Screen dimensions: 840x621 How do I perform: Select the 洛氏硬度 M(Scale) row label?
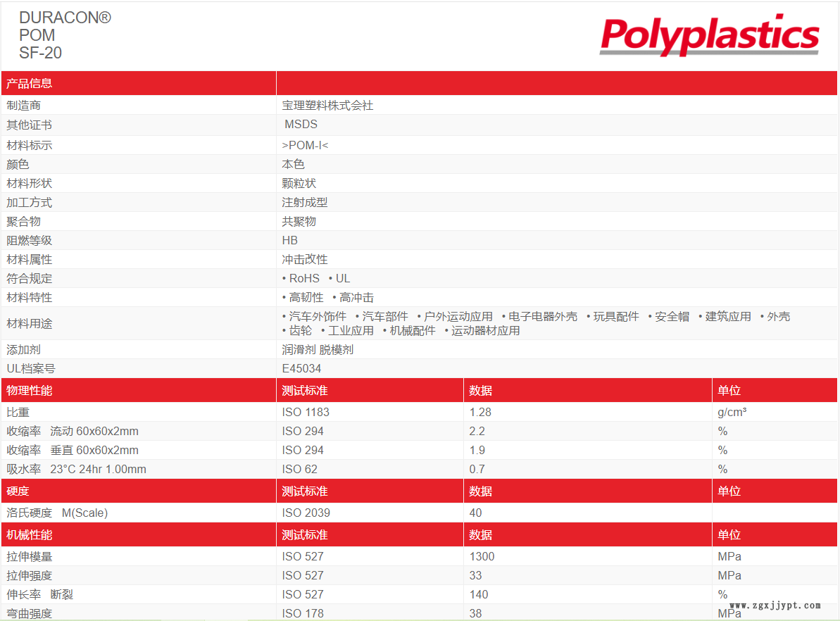click(57, 513)
